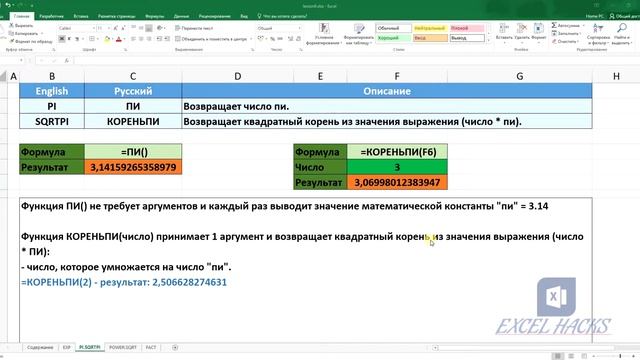The height and width of the screenshot is (360, 640).
Task: Apply the red font color A
Action: point(119,39)
